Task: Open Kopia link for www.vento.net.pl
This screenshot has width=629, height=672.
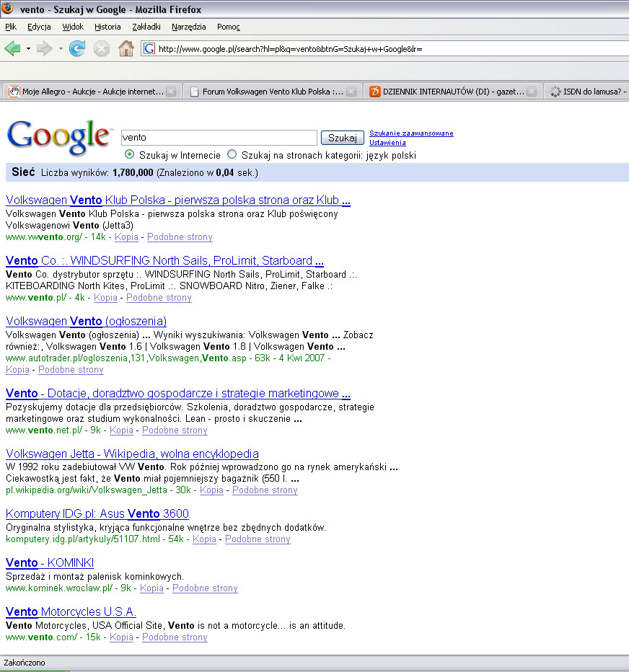Action: 121,430
